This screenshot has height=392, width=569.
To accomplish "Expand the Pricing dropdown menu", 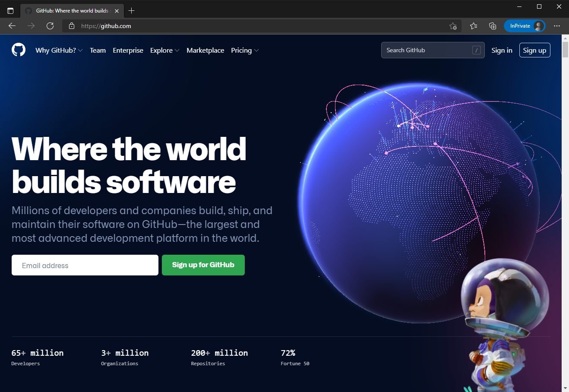I will pos(245,51).
